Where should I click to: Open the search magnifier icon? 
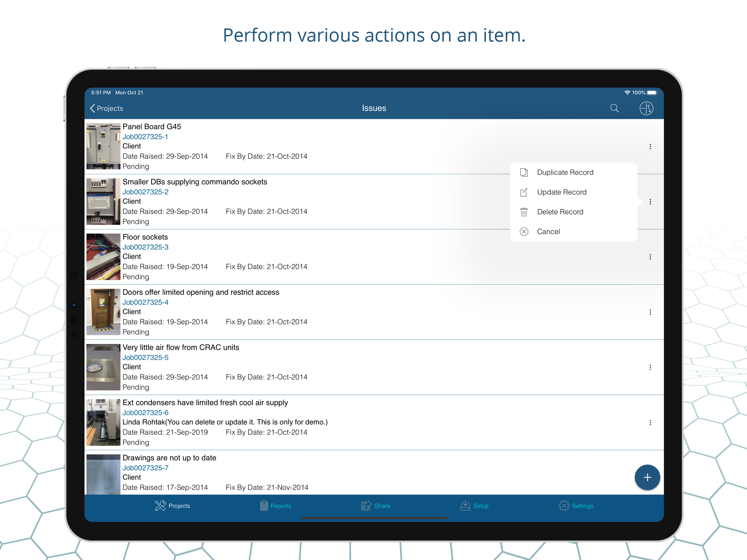pos(614,108)
